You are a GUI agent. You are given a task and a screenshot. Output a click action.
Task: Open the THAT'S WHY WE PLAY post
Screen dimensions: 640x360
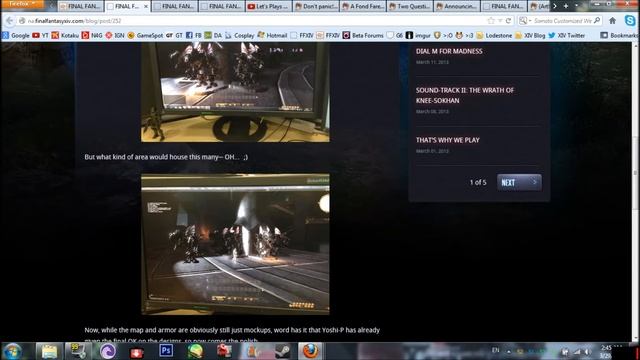point(447,140)
